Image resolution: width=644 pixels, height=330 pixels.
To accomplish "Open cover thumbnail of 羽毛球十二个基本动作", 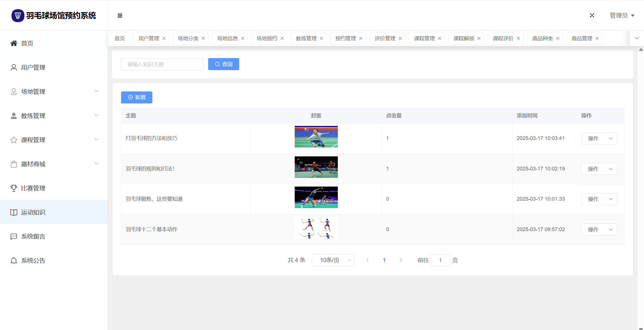I will (x=316, y=228).
